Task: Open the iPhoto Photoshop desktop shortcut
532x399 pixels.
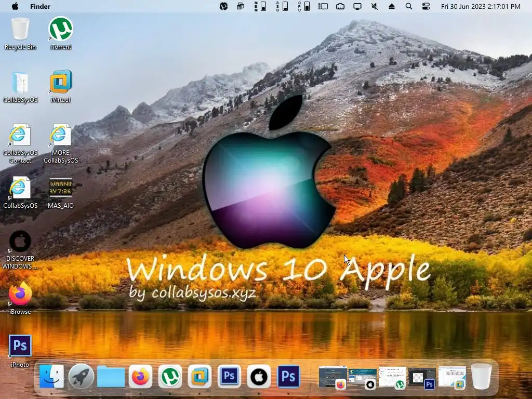Action: pyautogui.click(x=20, y=351)
